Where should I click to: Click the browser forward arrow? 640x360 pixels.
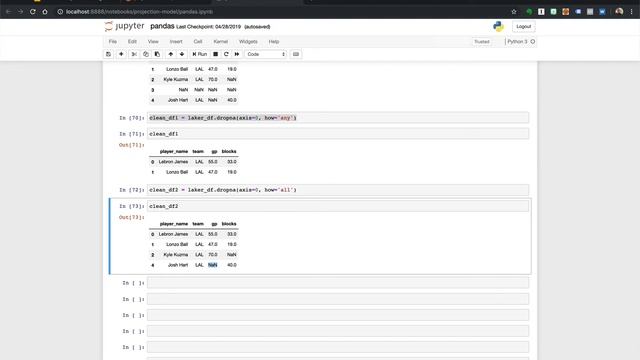coord(20,12)
